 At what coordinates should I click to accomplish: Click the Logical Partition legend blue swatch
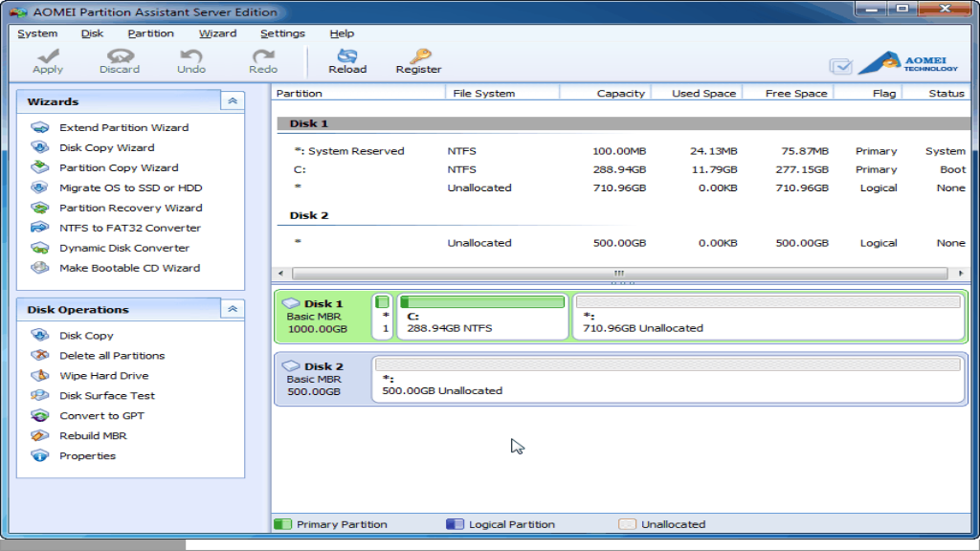pos(455,524)
